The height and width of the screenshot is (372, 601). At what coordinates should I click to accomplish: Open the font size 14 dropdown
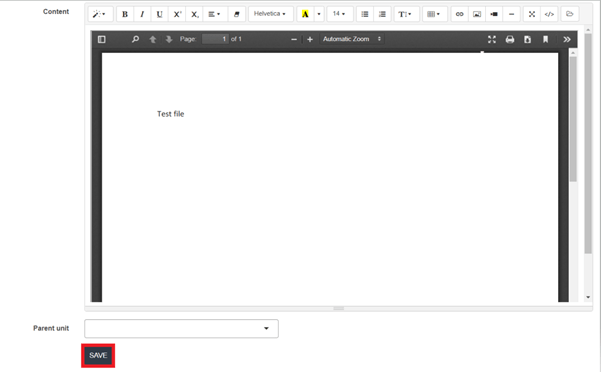[x=340, y=14]
